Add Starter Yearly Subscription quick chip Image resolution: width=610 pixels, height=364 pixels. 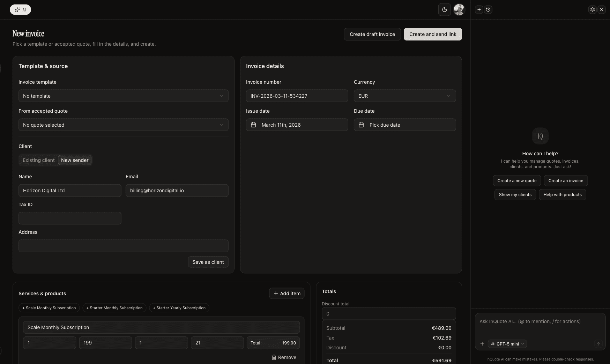[179, 308]
